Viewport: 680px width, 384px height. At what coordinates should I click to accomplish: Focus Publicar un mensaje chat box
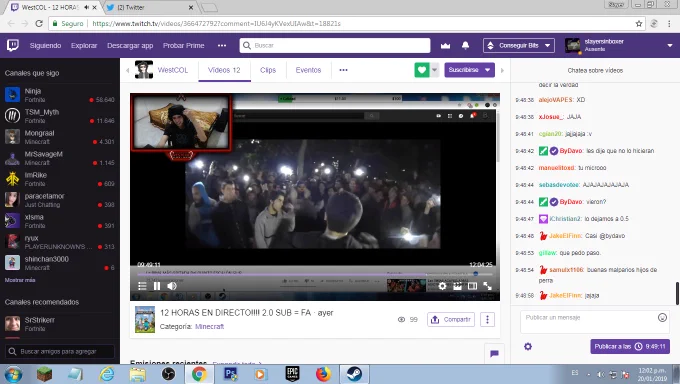(595, 322)
